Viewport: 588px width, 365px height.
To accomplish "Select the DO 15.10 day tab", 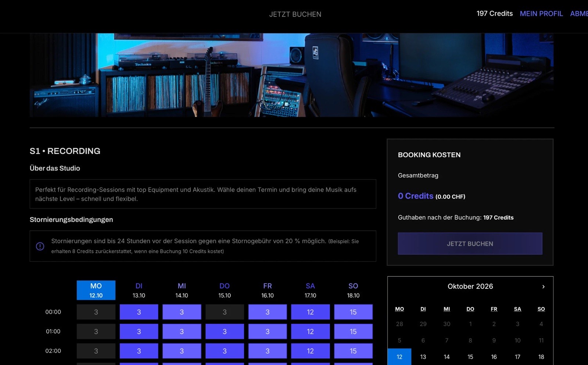I will pyautogui.click(x=225, y=290).
